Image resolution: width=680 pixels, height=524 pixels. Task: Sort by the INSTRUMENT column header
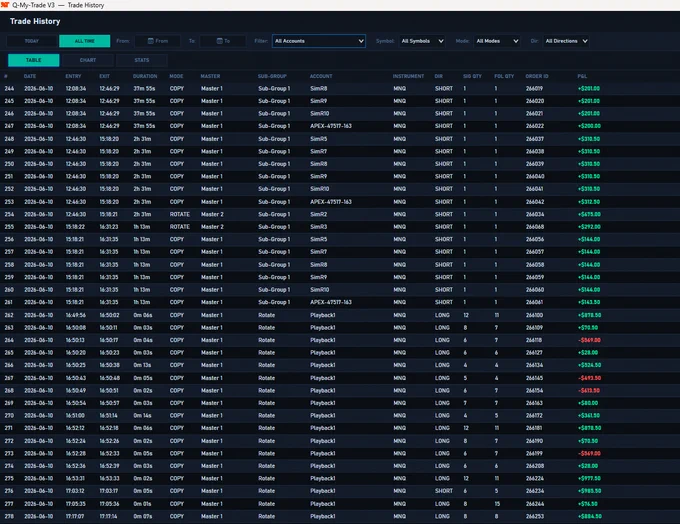click(x=409, y=76)
